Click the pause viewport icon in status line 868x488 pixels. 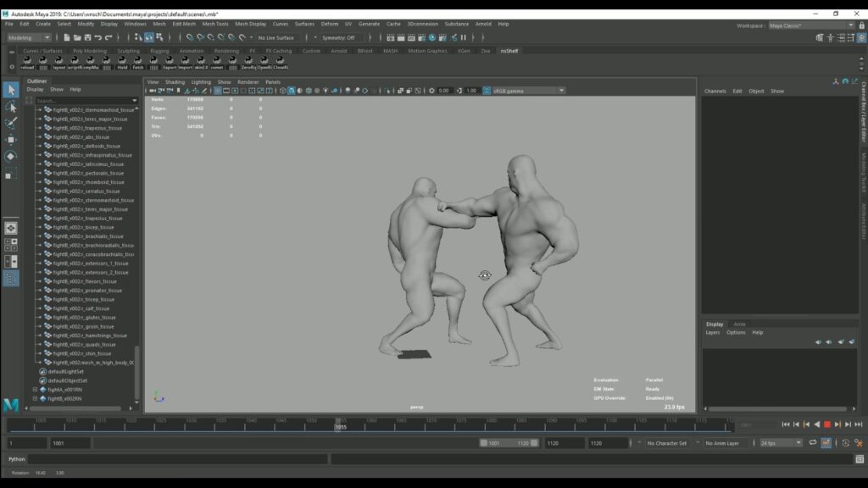tap(464, 37)
